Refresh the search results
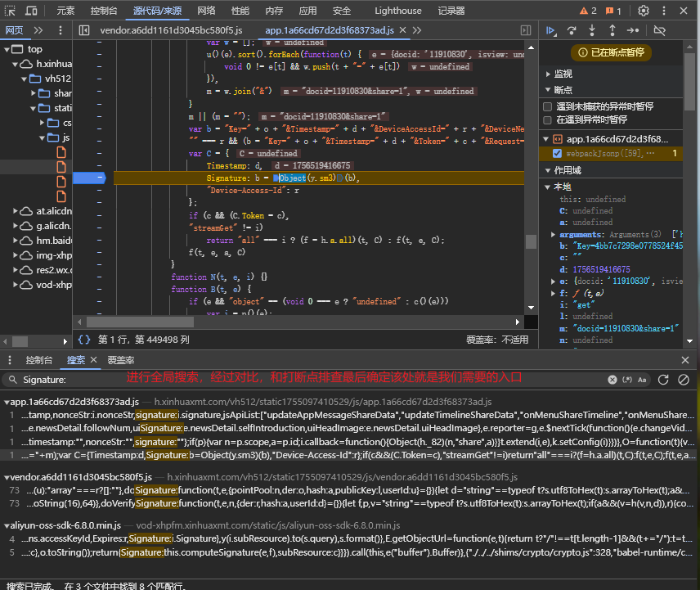 click(x=663, y=380)
